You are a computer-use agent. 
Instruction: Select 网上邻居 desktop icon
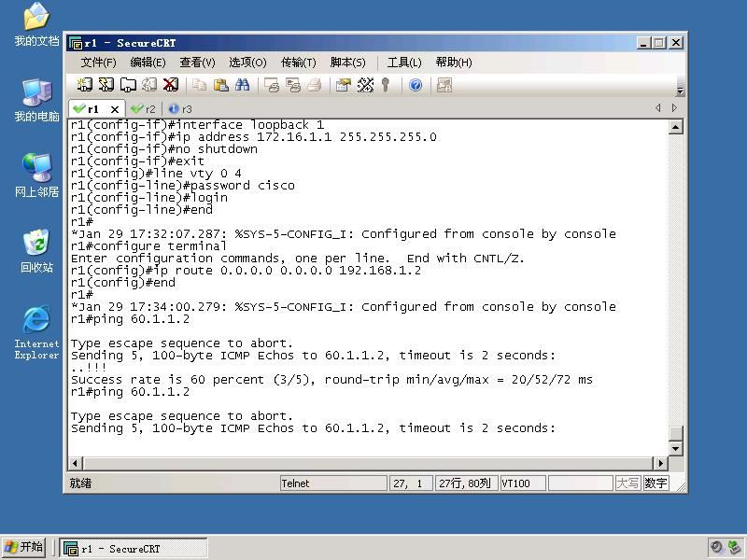(x=36, y=175)
